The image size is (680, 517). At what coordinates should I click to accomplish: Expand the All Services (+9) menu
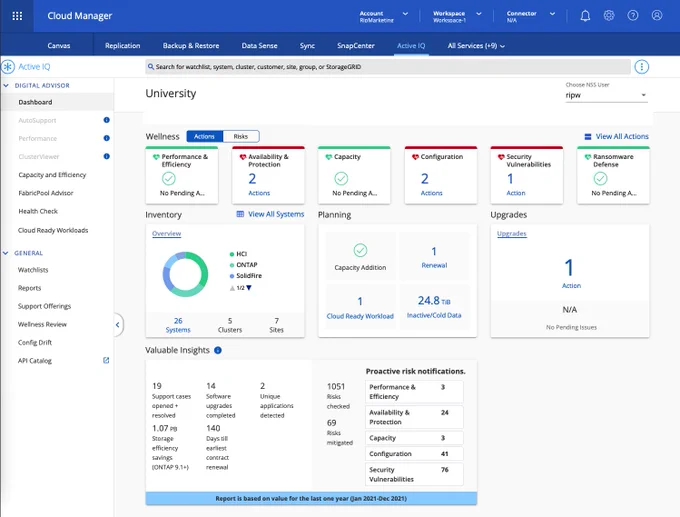click(476, 46)
